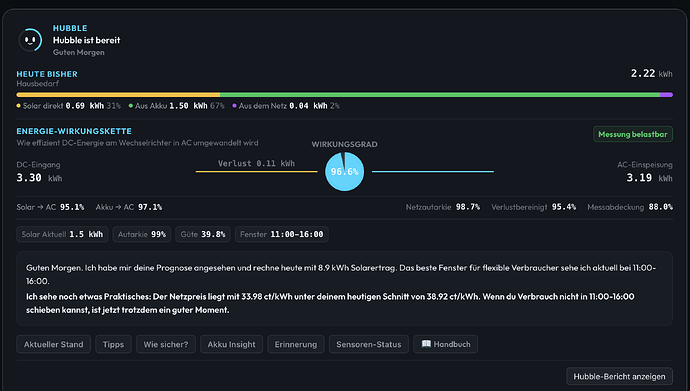Click the Aus dem Netz 0.04 kWh legend entry

(286, 106)
